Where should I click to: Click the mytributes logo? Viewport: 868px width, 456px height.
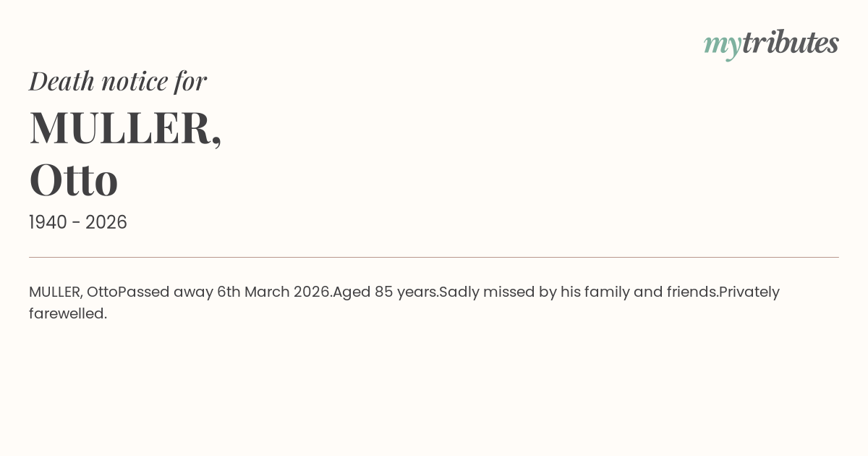[771, 43]
